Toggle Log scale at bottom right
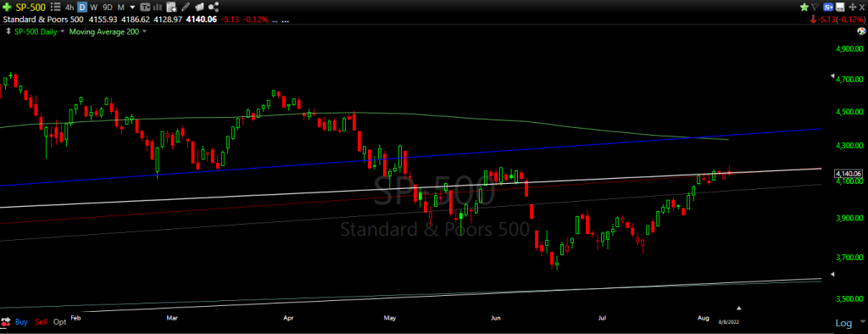The width and height of the screenshot is (868, 334). pyautogui.click(x=844, y=323)
